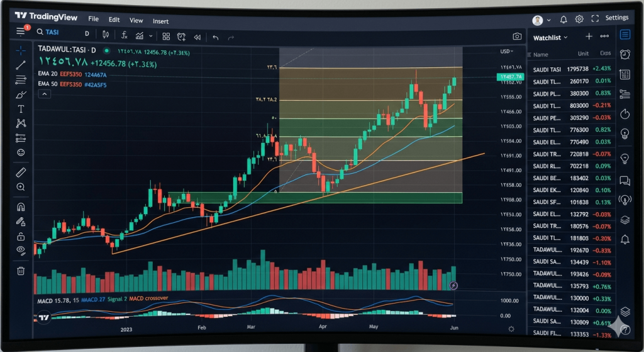
Task: Open the candlestick chart style selector
Action: [x=106, y=35]
